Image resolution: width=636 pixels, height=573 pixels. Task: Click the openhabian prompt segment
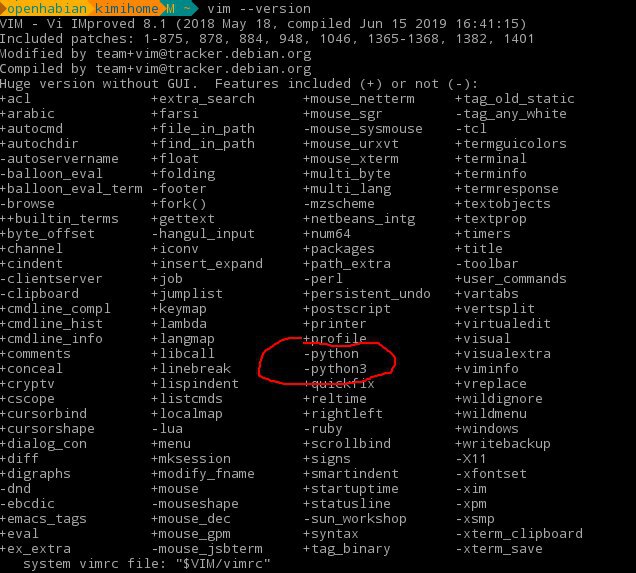tap(46, 8)
